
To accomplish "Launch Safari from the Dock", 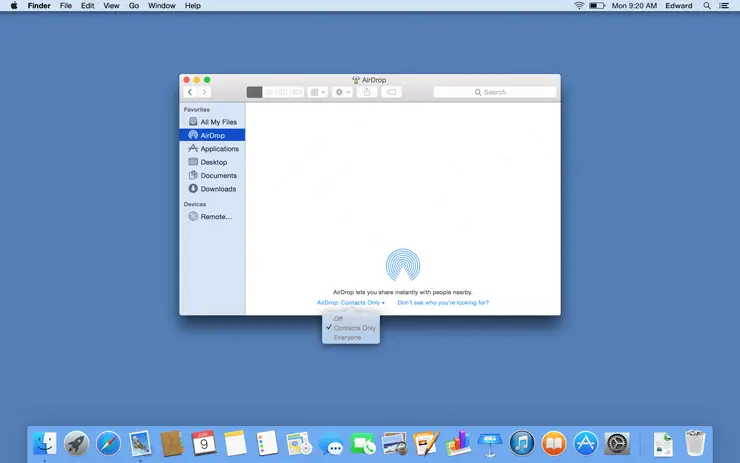I will point(108,444).
